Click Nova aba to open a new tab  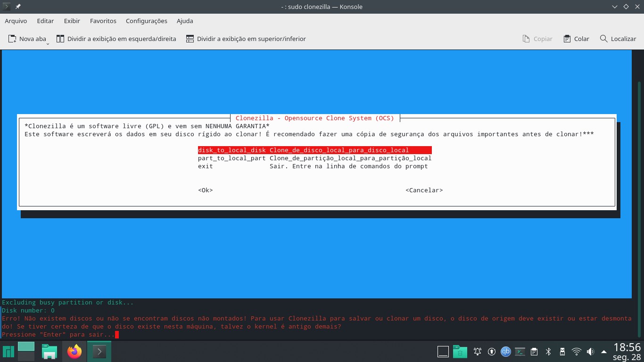(x=27, y=39)
